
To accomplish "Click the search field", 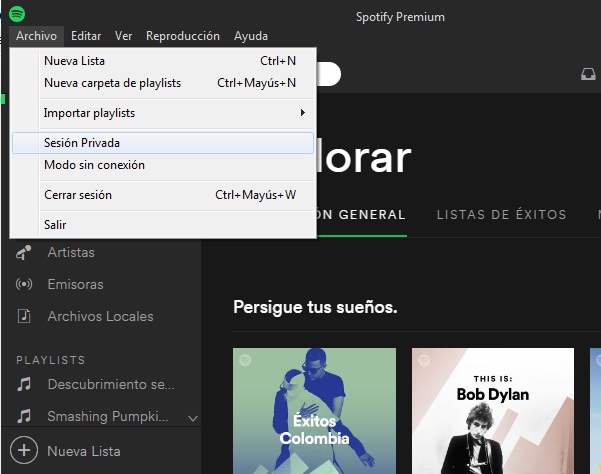I will 328,74.
